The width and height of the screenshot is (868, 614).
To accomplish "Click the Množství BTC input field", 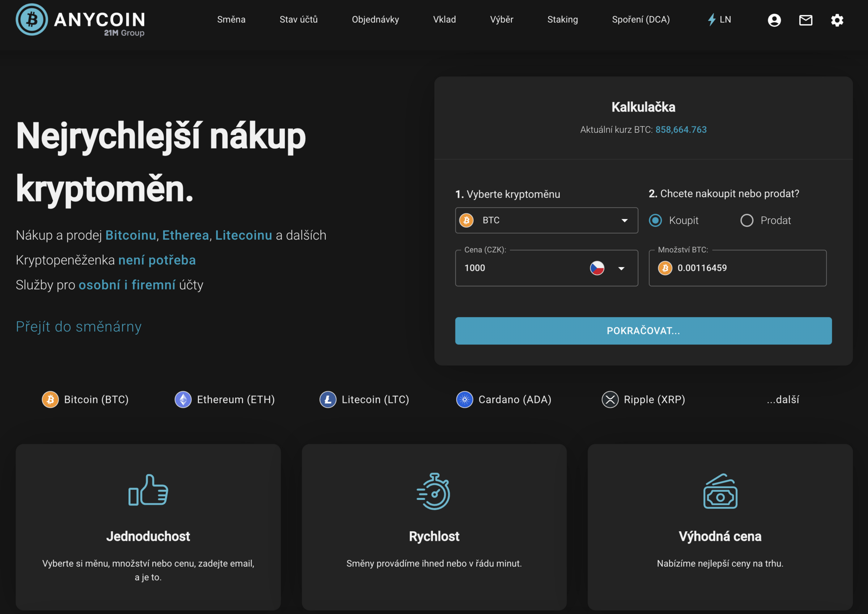I will click(737, 268).
